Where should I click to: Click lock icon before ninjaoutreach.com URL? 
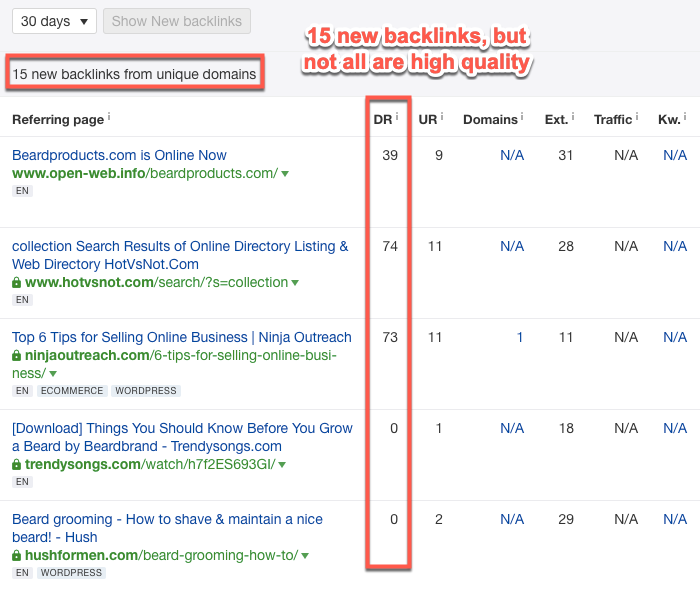coord(17,356)
